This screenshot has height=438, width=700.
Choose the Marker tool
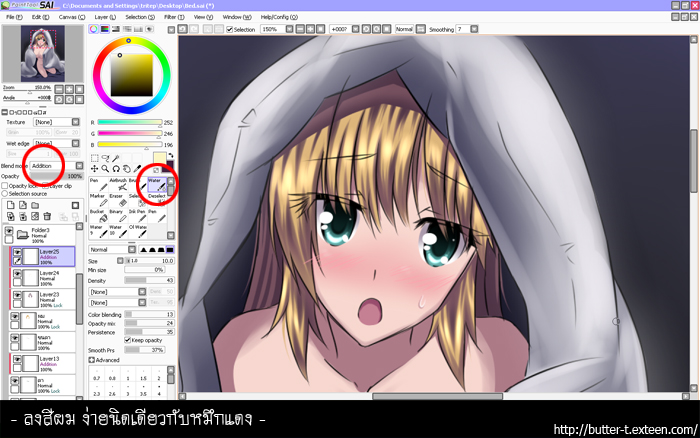tap(99, 200)
